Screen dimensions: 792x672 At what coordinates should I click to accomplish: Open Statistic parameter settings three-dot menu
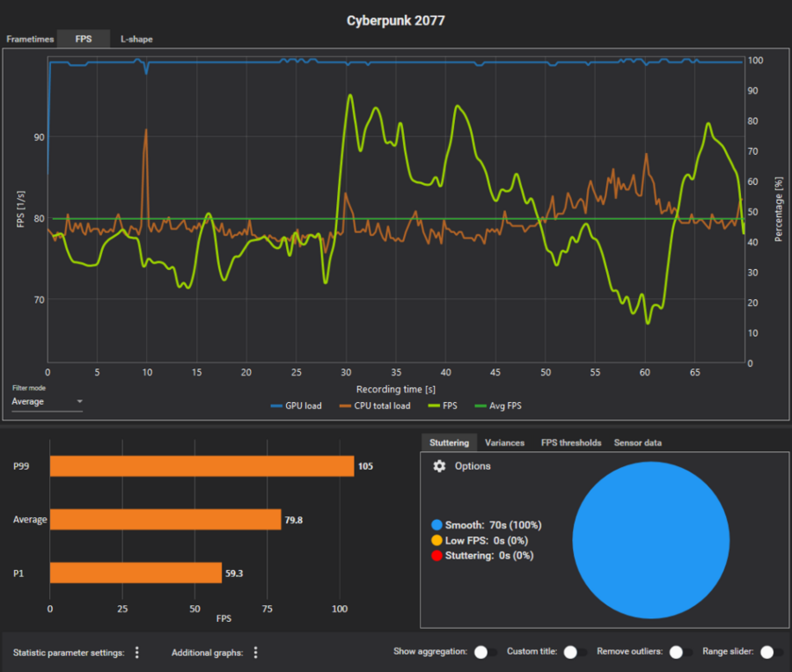137,653
